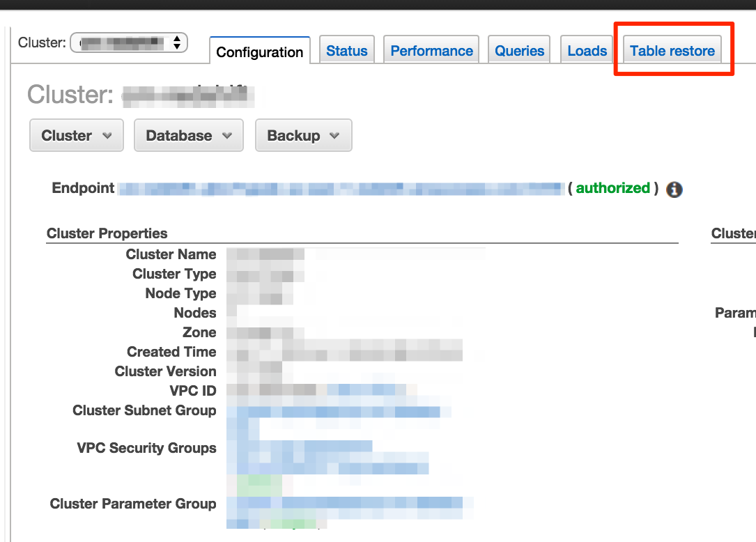Open the Backup actions dropdown
The width and height of the screenshot is (756, 542).
[303, 135]
